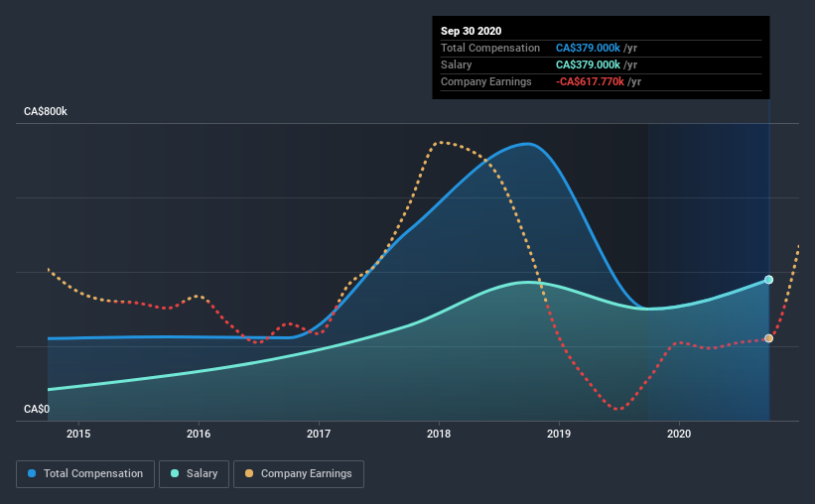
Task: Click the teal dot in Salary legend
Action: (x=175, y=473)
